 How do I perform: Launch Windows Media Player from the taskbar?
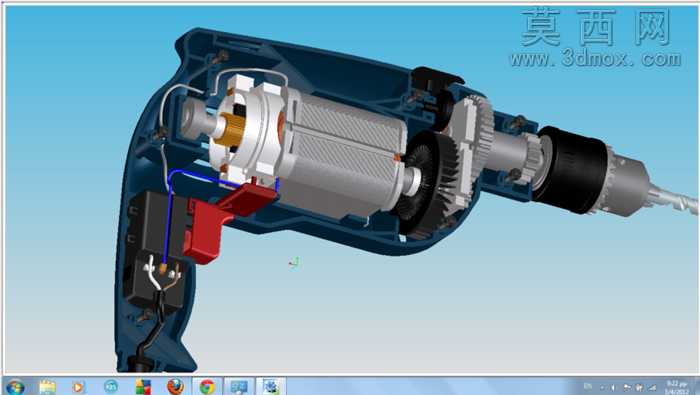pos(78,387)
